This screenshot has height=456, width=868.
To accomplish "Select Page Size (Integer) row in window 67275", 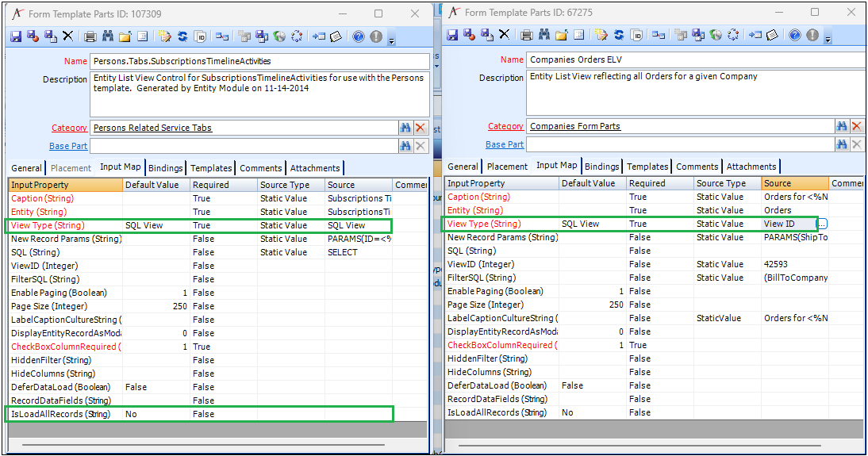I will coord(653,305).
